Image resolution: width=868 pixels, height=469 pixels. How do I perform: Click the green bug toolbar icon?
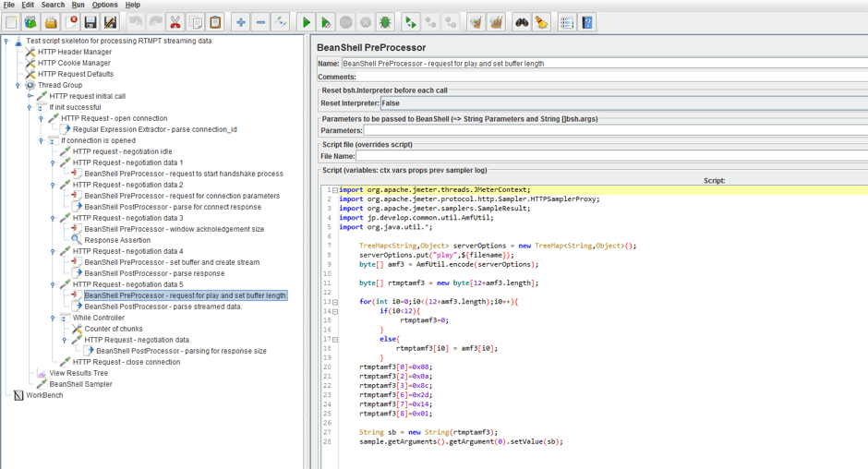coord(385,23)
